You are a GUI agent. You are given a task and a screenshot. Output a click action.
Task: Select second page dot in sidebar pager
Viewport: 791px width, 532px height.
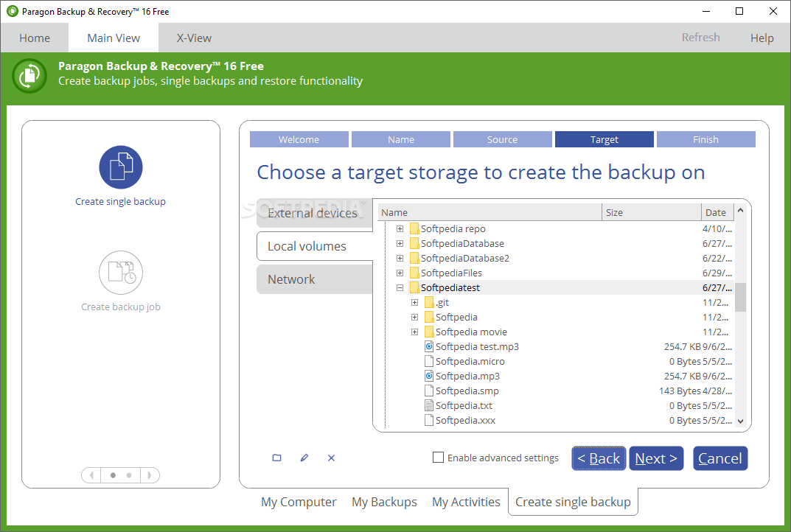tap(129, 475)
